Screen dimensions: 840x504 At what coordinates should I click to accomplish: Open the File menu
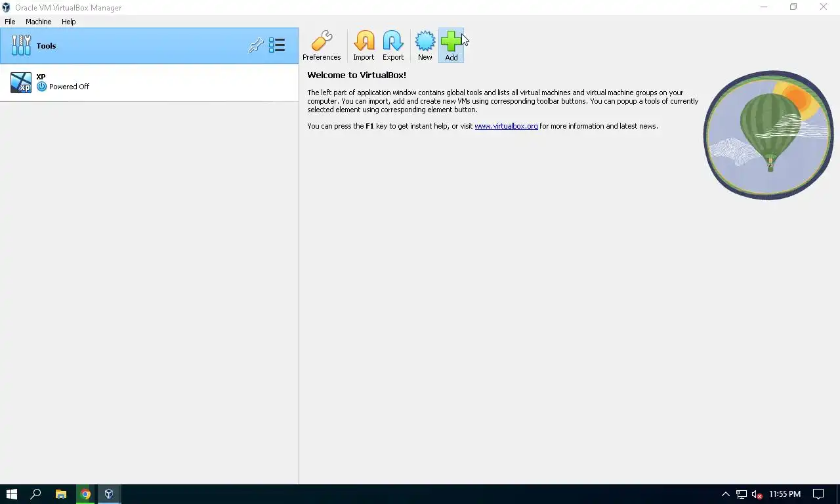click(x=10, y=22)
